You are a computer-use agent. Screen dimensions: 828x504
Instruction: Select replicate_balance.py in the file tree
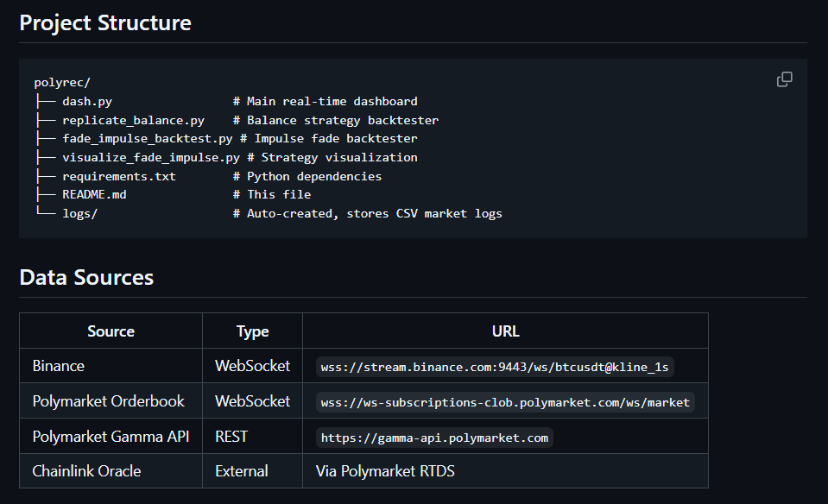[133, 120]
